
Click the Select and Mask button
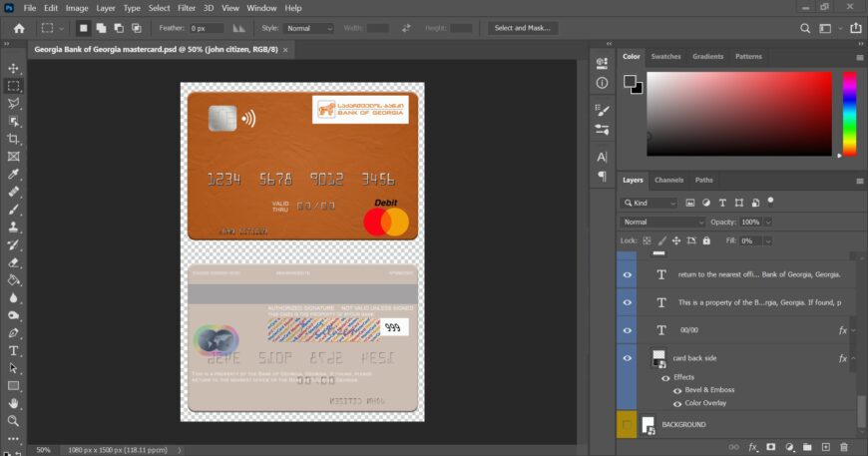pyautogui.click(x=523, y=28)
